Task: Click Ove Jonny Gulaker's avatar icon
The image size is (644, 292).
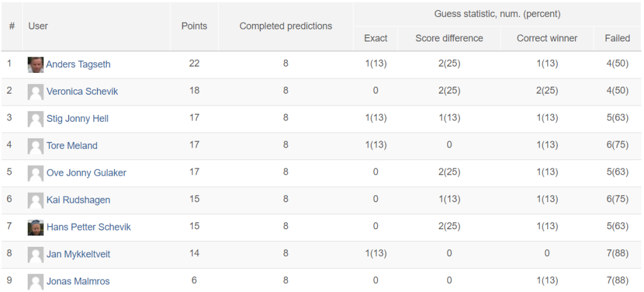Action: click(x=36, y=173)
